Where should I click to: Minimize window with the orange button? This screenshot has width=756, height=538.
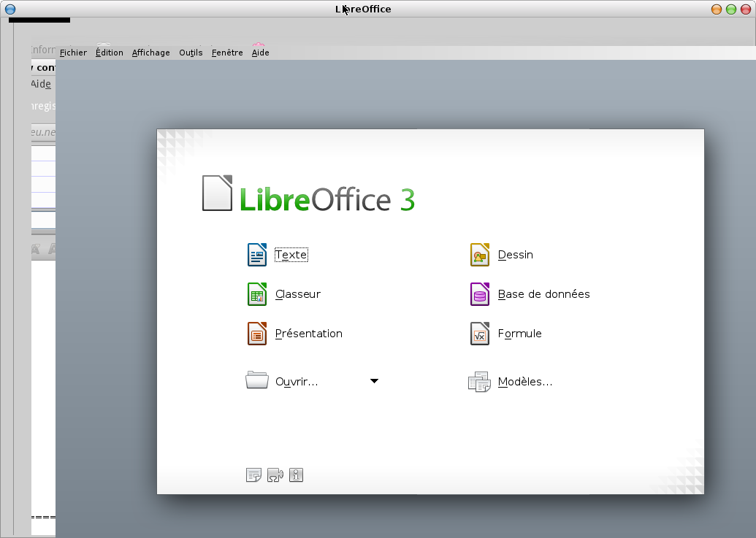[x=717, y=9]
